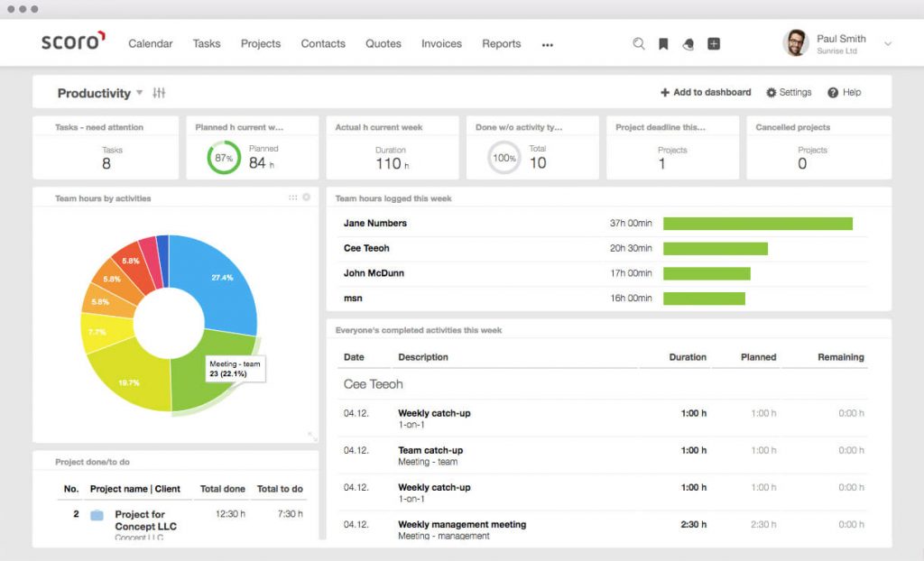Image resolution: width=924 pixels, height=561 pixels.
Task: Click Add to dashboard
Action: 705,92
